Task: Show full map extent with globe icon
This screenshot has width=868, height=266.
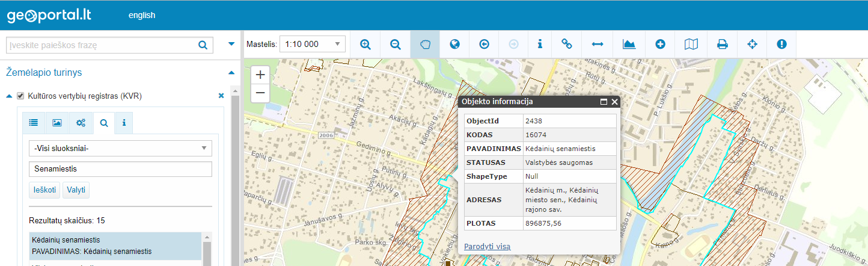Action: coord(455,44)
